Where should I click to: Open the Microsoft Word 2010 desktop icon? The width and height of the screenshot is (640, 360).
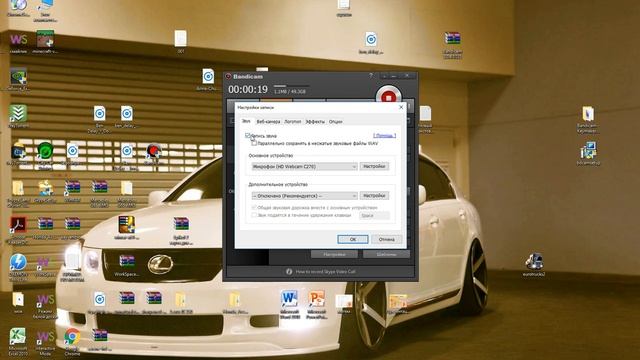tap(289, 304)
